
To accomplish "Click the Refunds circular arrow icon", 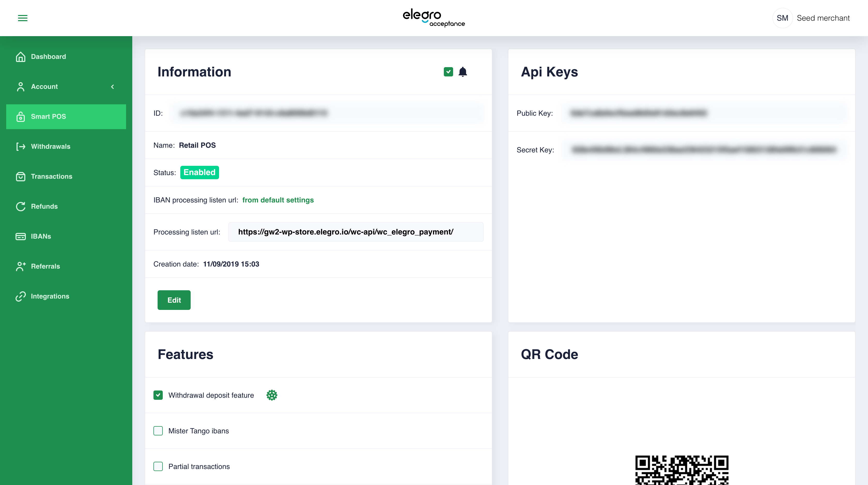I will click(21, 206).
